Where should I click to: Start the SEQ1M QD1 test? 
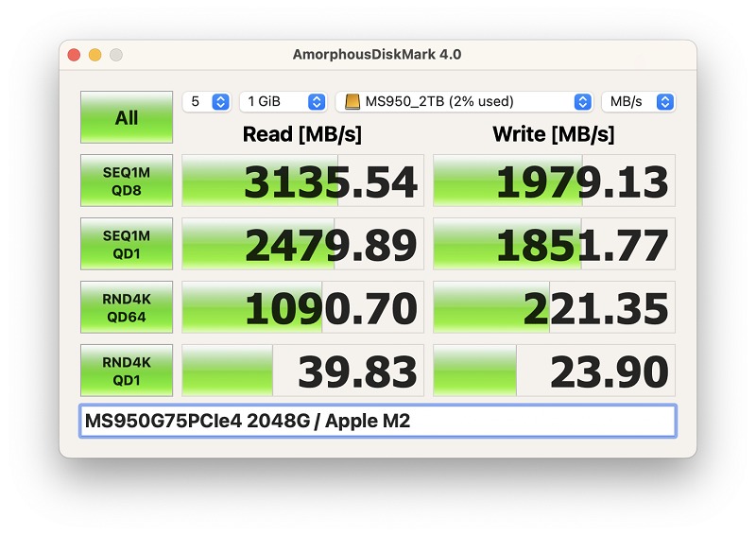127,244
